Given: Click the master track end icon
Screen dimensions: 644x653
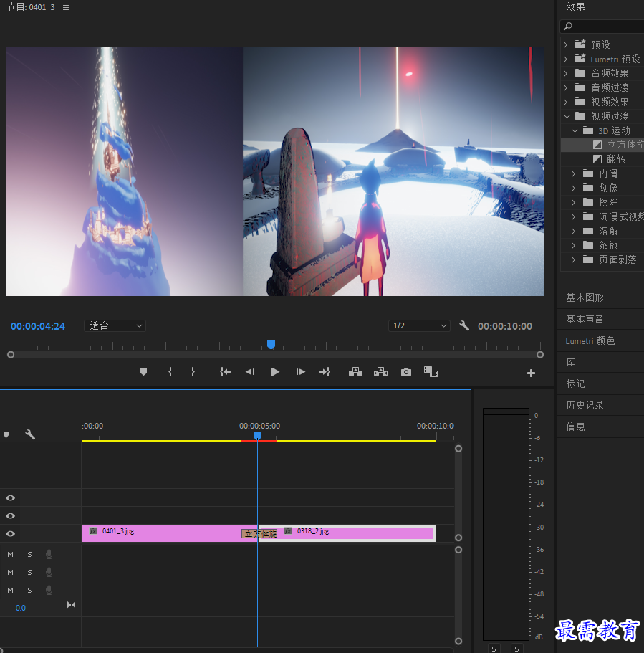Looking at the screenshot, I should (x=71, y=605).
